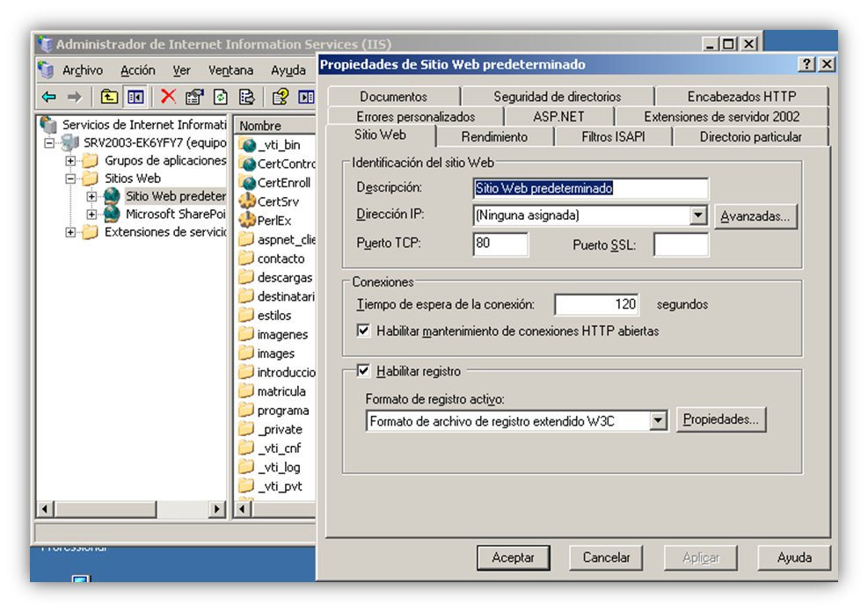Click the Help question mark toolbar icon
This screenshot has height=612, width=868.
click(281, 98)
